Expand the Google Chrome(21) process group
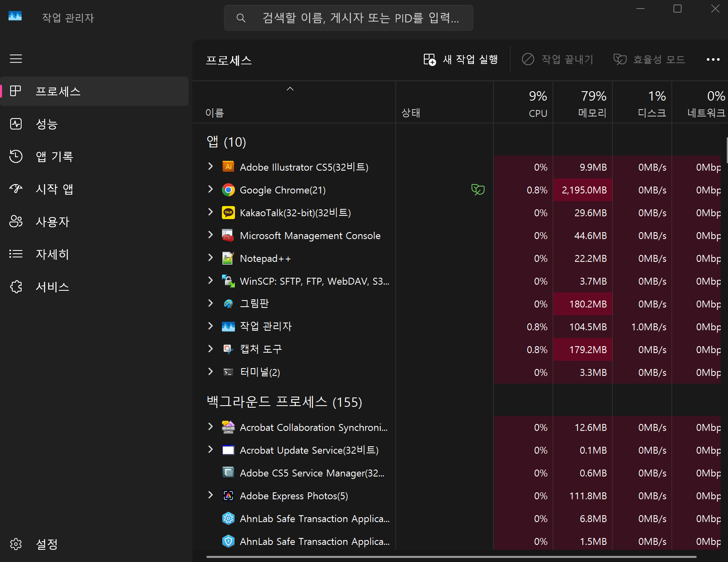Screen dimensions: 728x562 click(211, 189)
